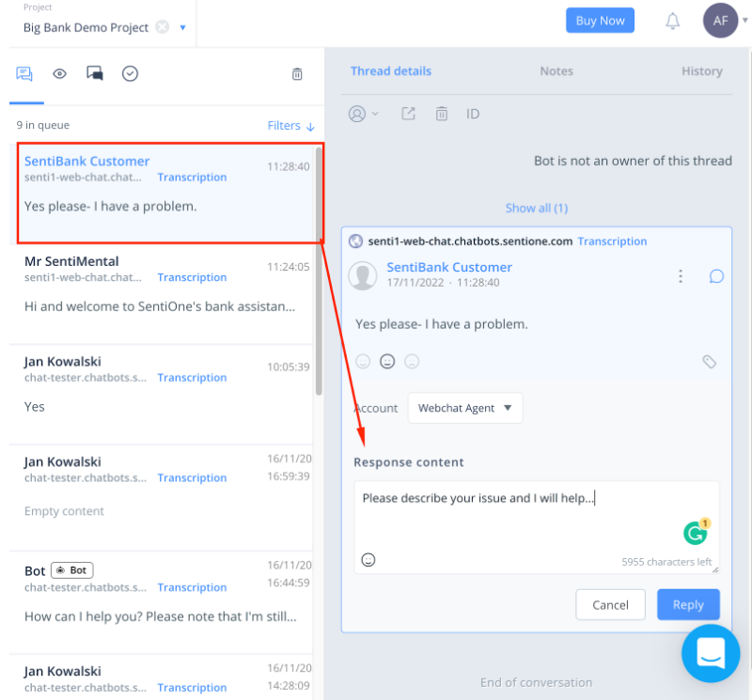Mark message sentiment as neutral face
The width and height of the screenshot is (752, 700).
tap(387, 361)
